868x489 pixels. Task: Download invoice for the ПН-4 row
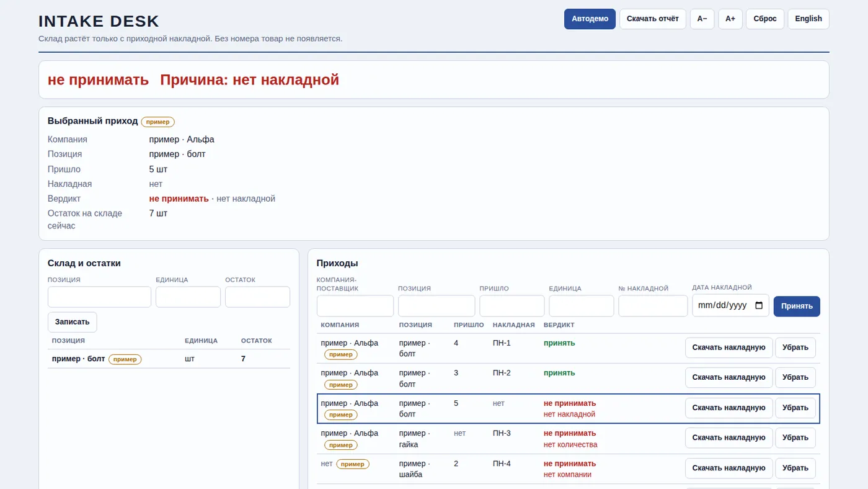[x=728, y=468]
